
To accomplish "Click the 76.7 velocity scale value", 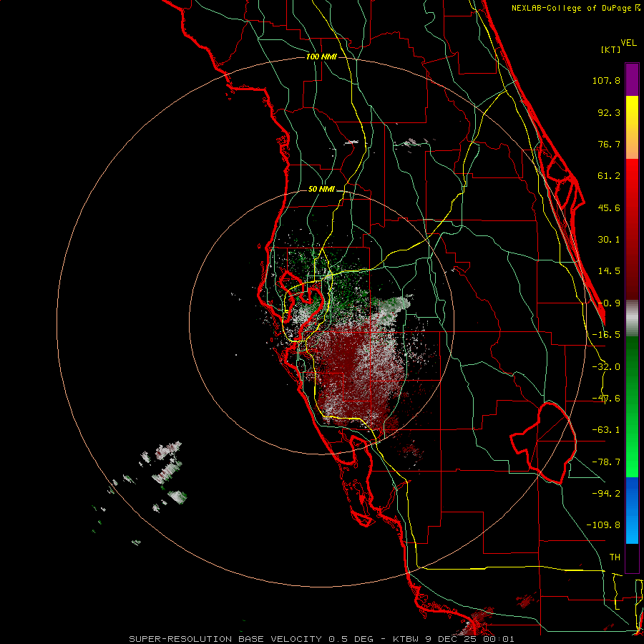I will (x=609, y=144).
